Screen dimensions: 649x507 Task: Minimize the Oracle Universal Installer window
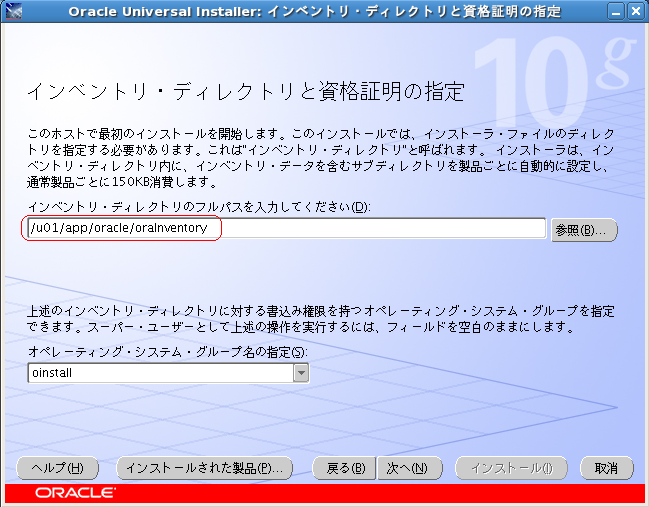tap(616, 11)
